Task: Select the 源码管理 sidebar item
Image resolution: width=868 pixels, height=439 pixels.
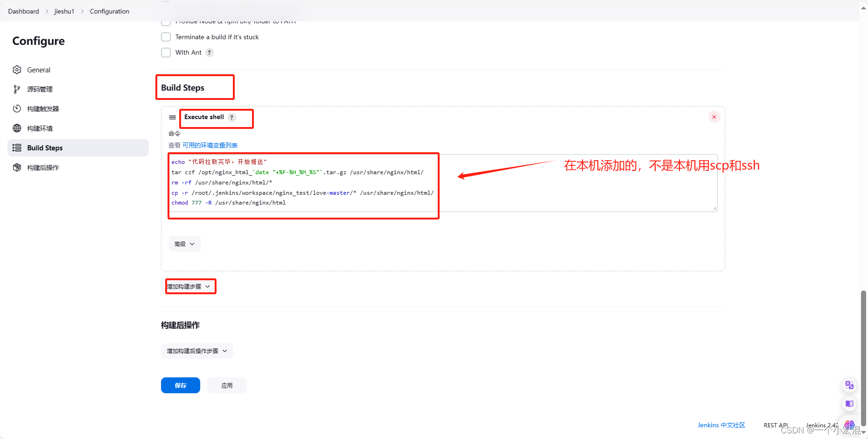Action: [40, 89]
